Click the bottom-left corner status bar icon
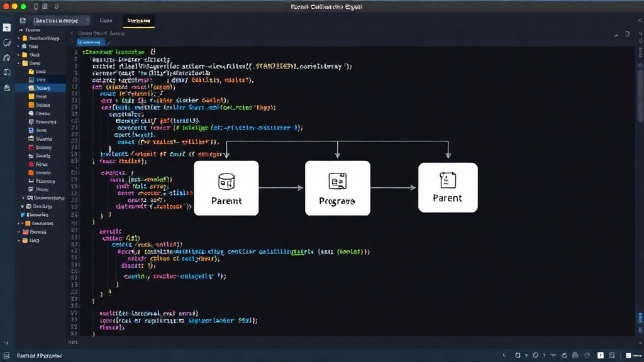 6,356
